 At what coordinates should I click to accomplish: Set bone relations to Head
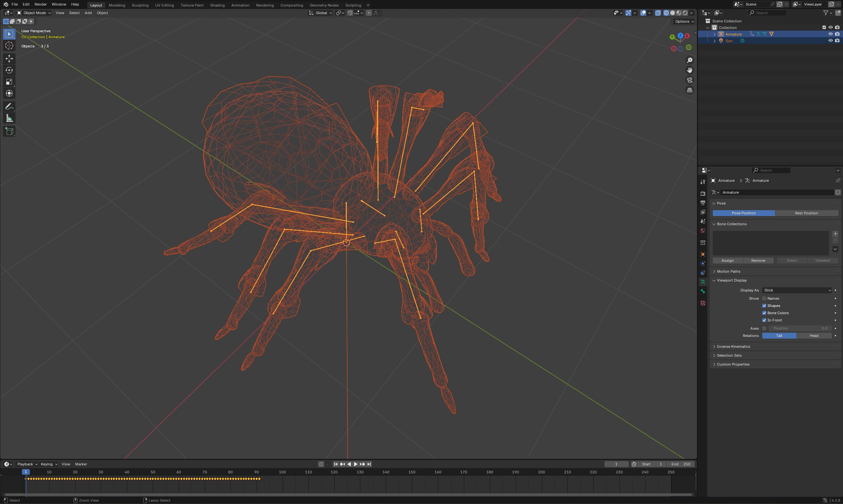pyautogui.click(x=814, y=336)
